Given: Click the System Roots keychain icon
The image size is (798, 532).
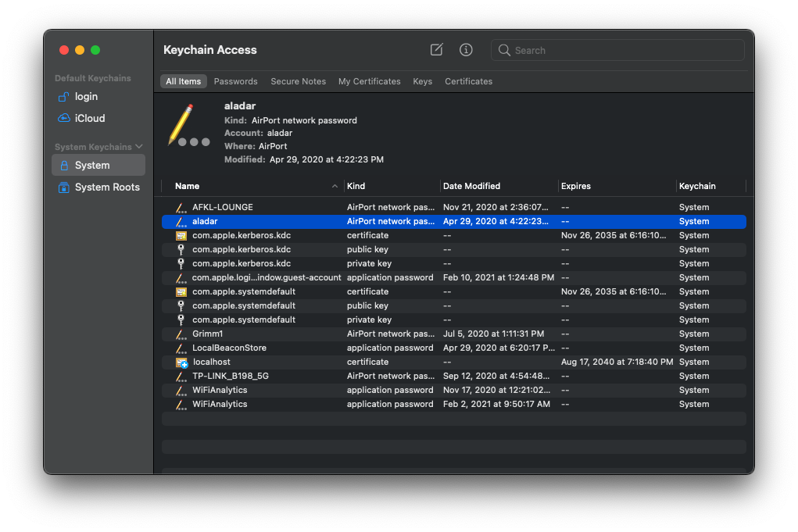Looking at the screenshot, I should [x=64, y=187].
